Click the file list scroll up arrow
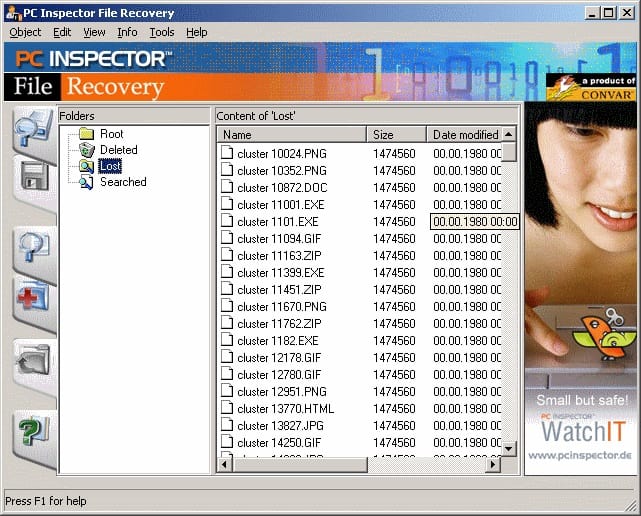This screenshot has width=641, height=516. tap(509, 134)
